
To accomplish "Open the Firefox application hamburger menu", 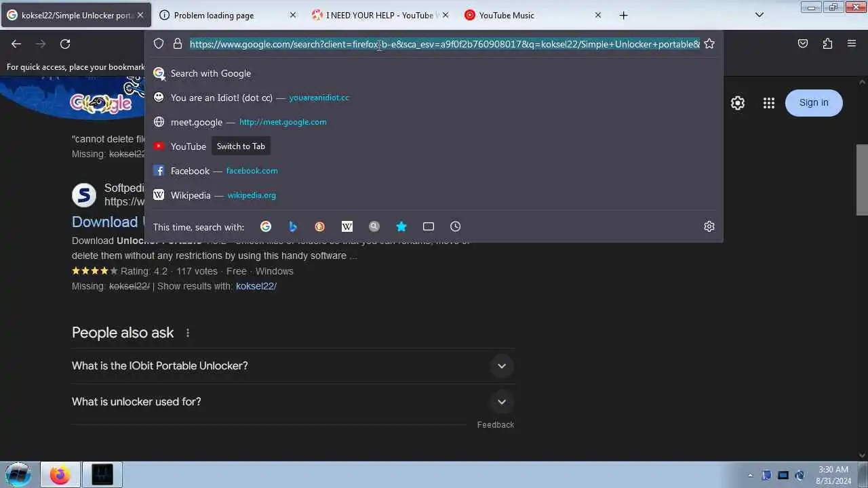I will click(x=852, y=44).
